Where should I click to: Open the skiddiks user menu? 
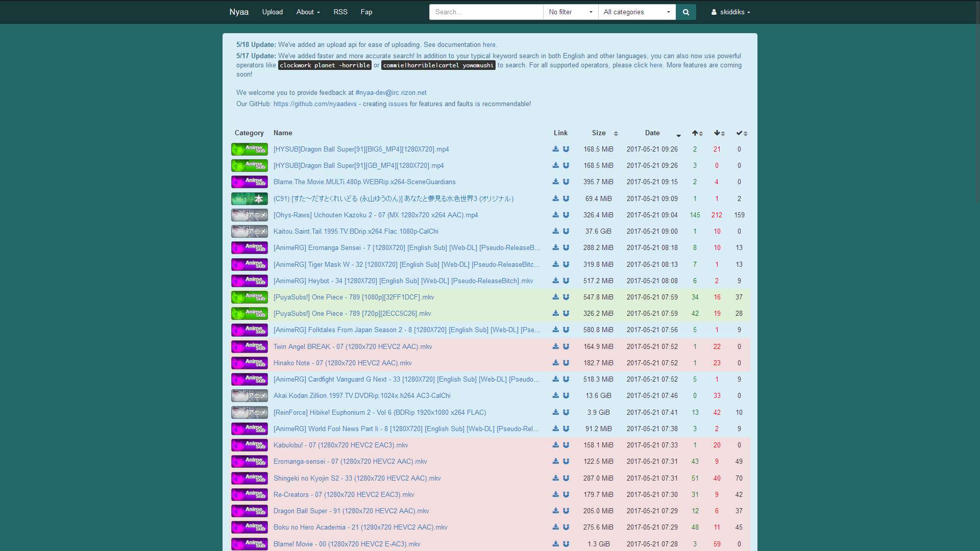click(730, 12)
